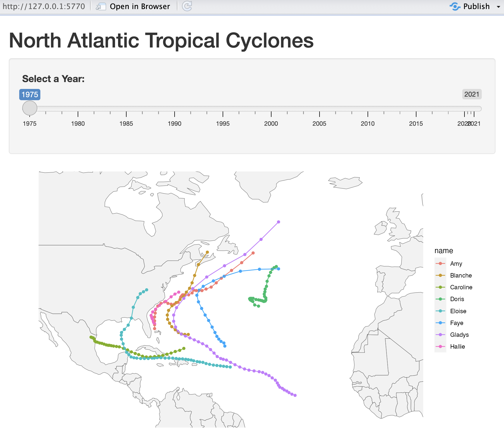
Task: Click the Gladys legend swatch
Action: [440, 335]
